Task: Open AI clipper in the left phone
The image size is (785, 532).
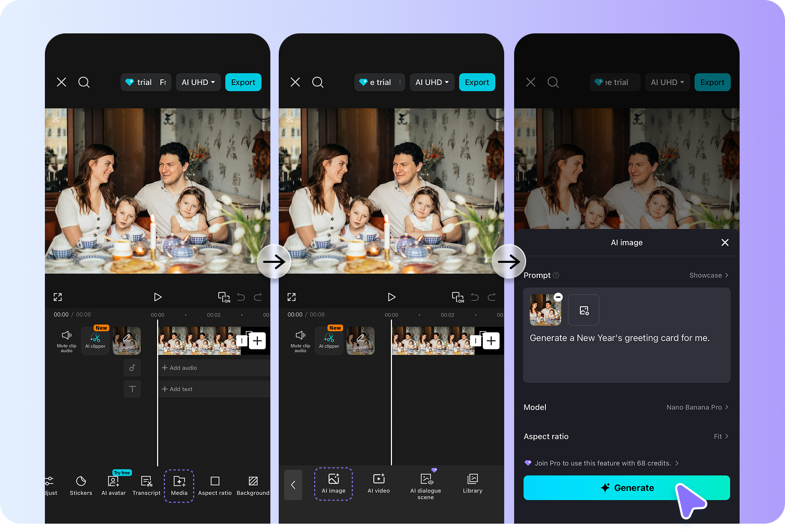Action: point(96,341)
